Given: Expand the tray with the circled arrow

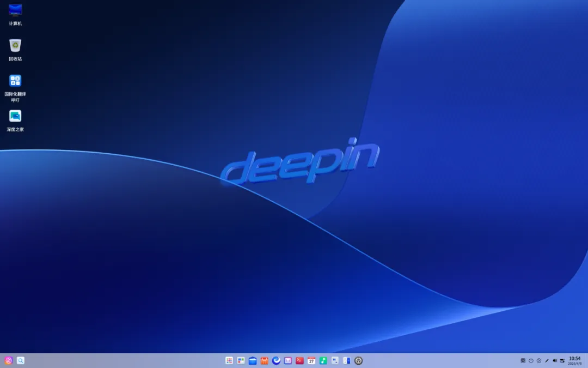Looking at the screenshot, I should click(539, 360).
